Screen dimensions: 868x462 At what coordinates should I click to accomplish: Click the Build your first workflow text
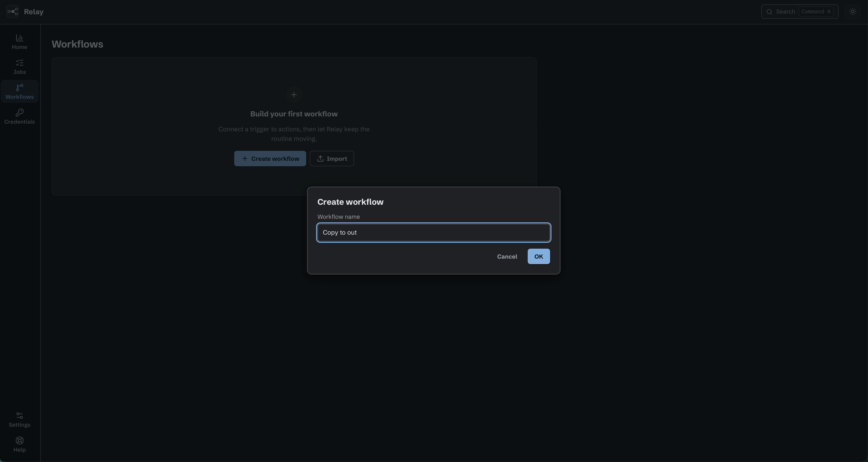(x=294, y=114)
